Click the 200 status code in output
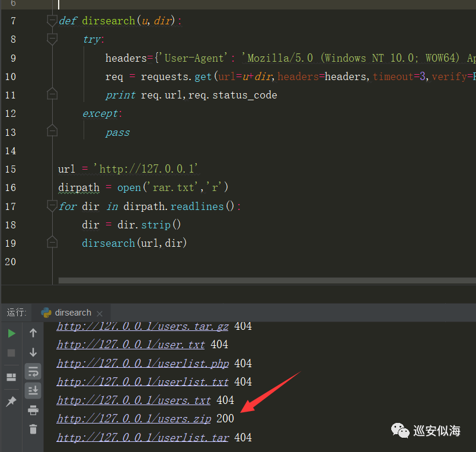Screen dimensions: 476x452 (225, 419)
